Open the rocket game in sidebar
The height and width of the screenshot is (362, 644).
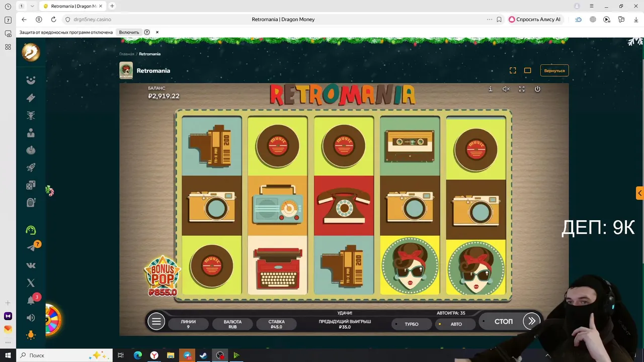click(31, 167)
